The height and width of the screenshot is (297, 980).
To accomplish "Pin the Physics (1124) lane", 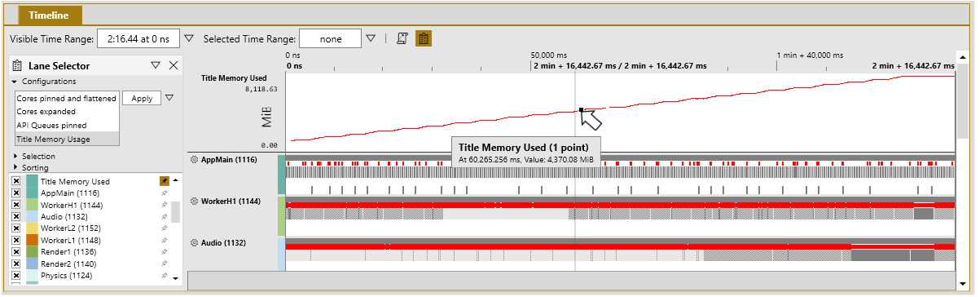I will (x=164, y=276).
